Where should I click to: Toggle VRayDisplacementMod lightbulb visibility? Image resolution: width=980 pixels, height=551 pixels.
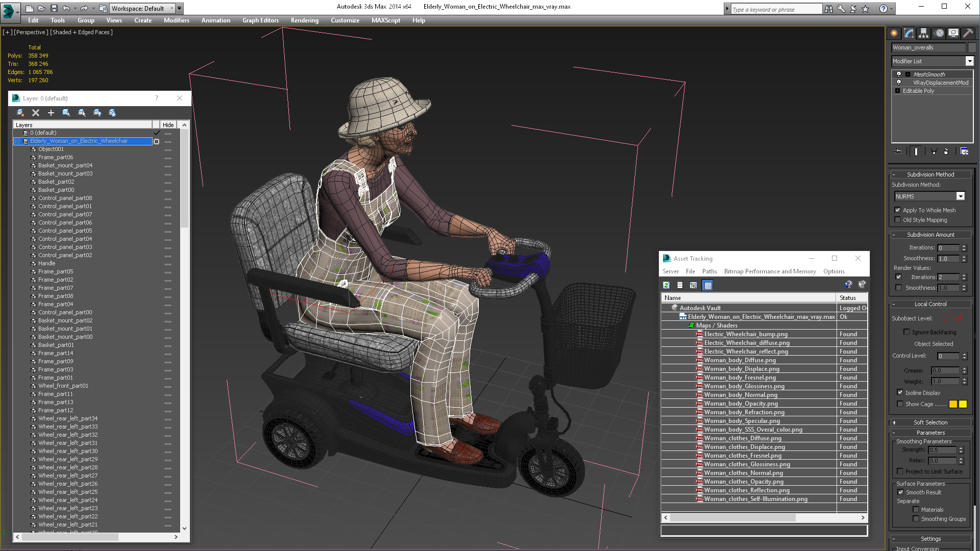click(899, 83)
